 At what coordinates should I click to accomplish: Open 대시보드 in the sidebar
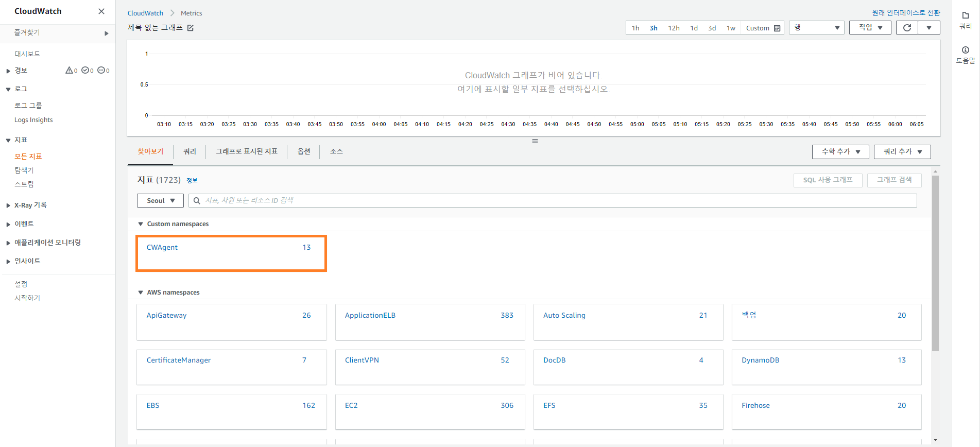tap(27, 54)
